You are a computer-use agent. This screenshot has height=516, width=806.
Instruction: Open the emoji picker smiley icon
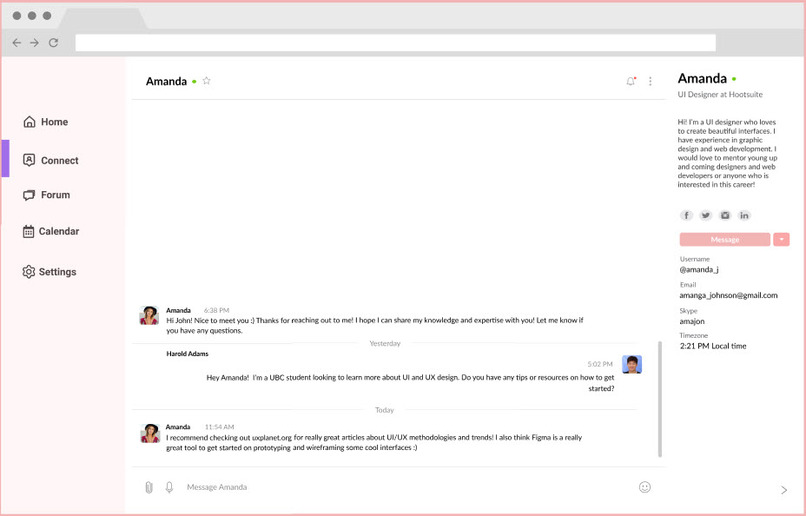645,487
